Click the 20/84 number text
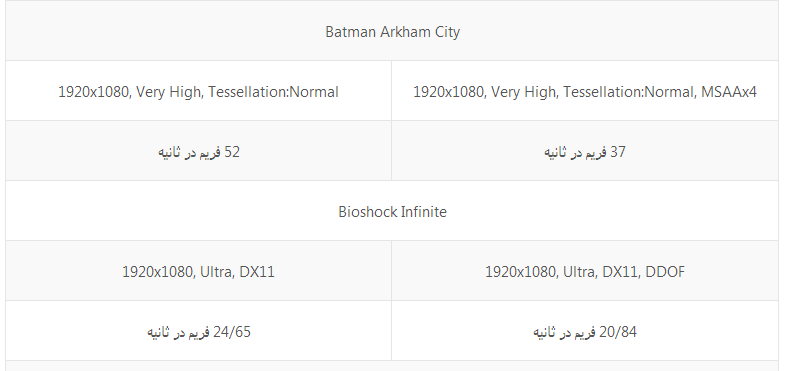This screenshot has width=806, height=371. pos(618,332)
